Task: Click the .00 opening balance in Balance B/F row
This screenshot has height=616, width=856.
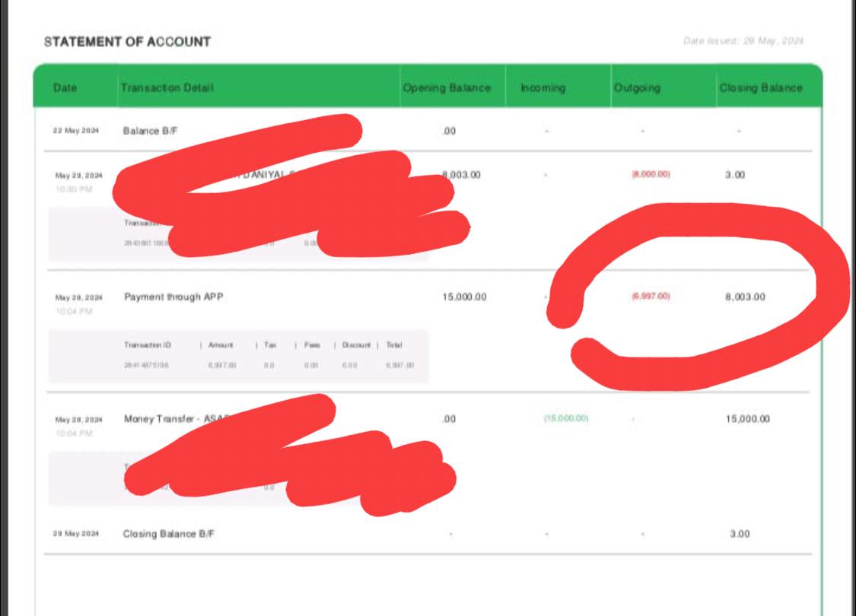Action: pos(449,131)
